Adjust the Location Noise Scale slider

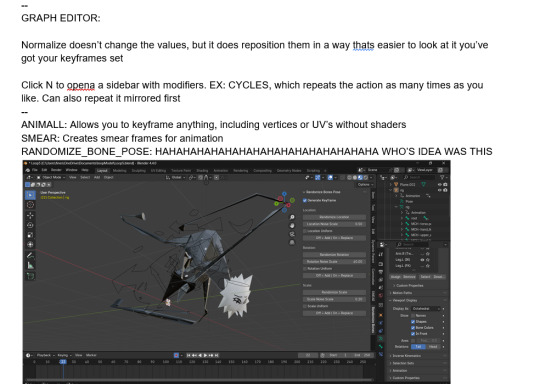[x=334, y=224]
